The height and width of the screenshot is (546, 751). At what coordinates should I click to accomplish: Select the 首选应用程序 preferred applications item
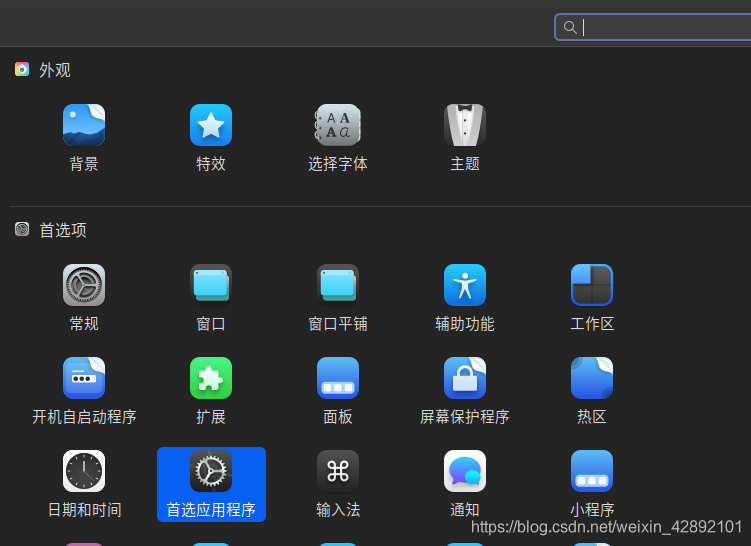(x=211, y=484)
